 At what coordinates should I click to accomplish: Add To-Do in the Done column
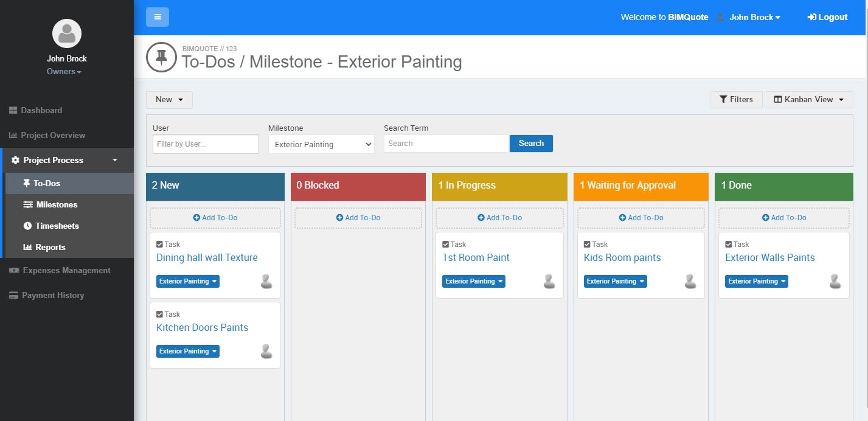[x=784, y=218]
